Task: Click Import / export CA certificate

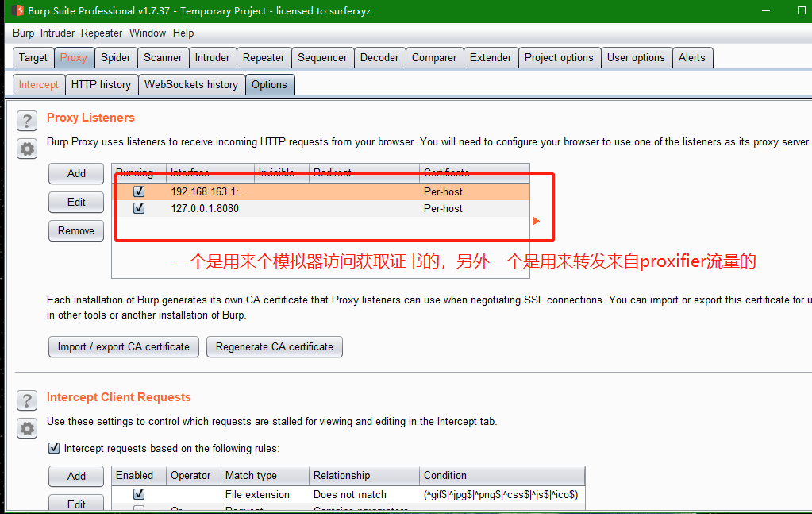Action: (x=124, y=346)
